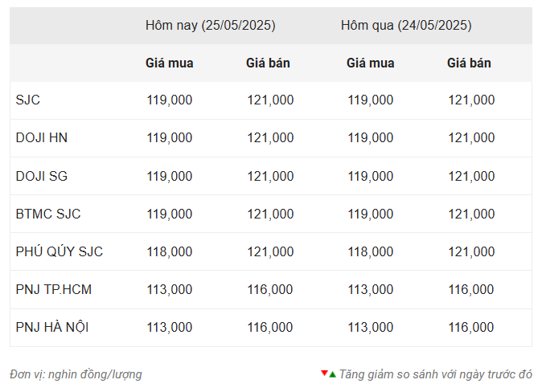Select the Hôm qua (24/05/2025) column header
This screenshot has height=392, width=542.
pos(406,25)
